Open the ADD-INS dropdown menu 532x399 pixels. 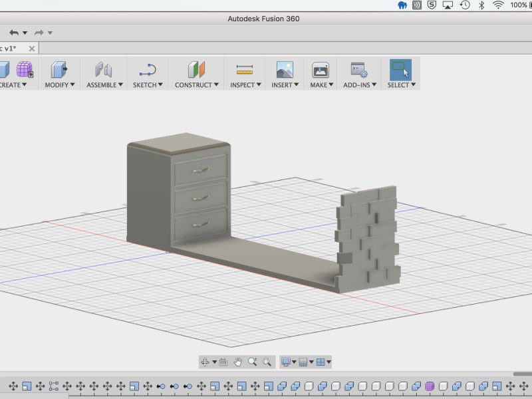coord(360,85)
